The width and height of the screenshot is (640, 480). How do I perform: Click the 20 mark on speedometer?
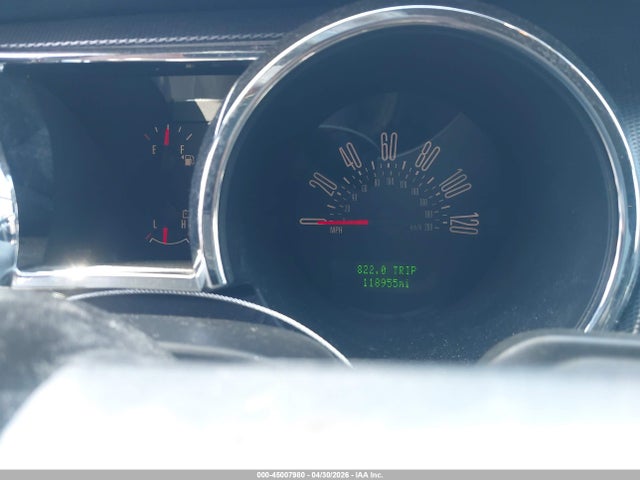pyautogui.click(x=324, y=184)
